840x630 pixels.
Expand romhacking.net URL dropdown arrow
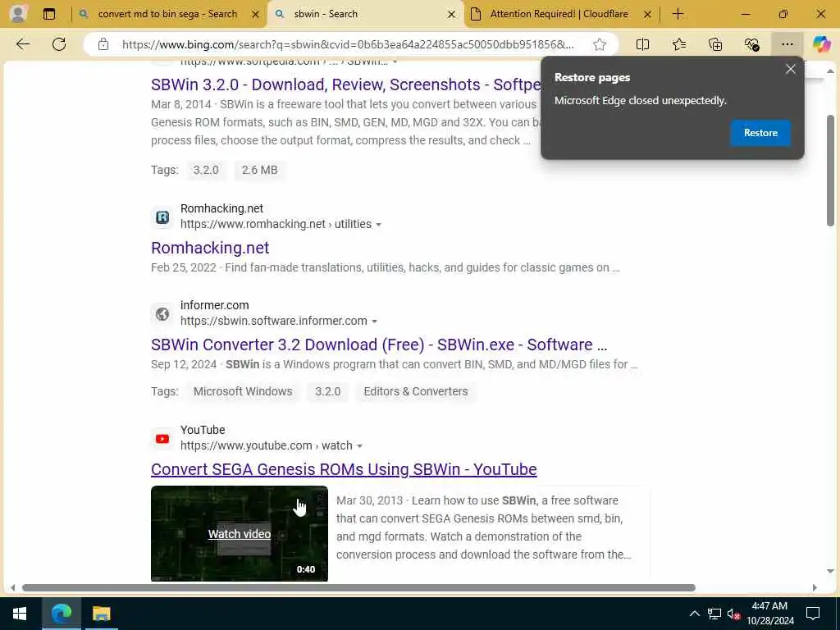[378, 225]
